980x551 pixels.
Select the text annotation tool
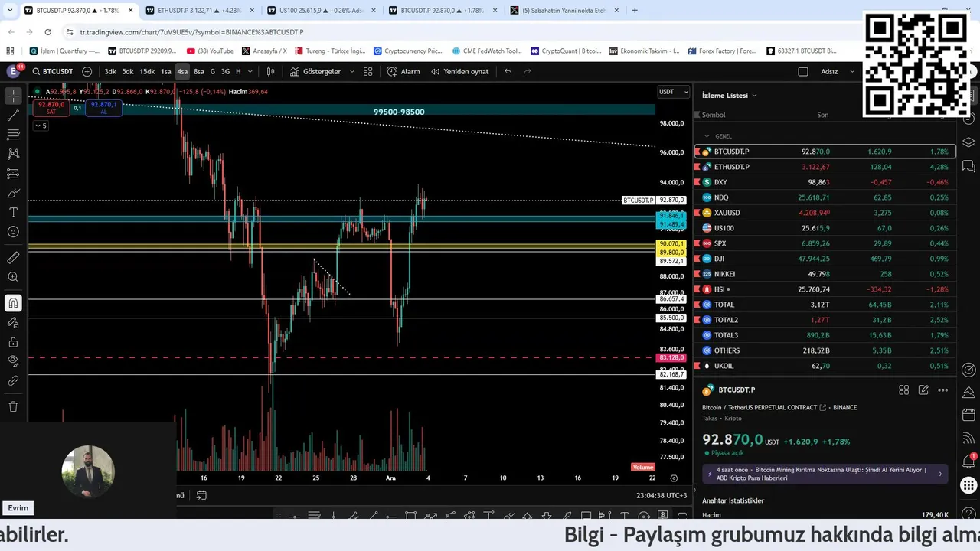click(x=13, y=212)
